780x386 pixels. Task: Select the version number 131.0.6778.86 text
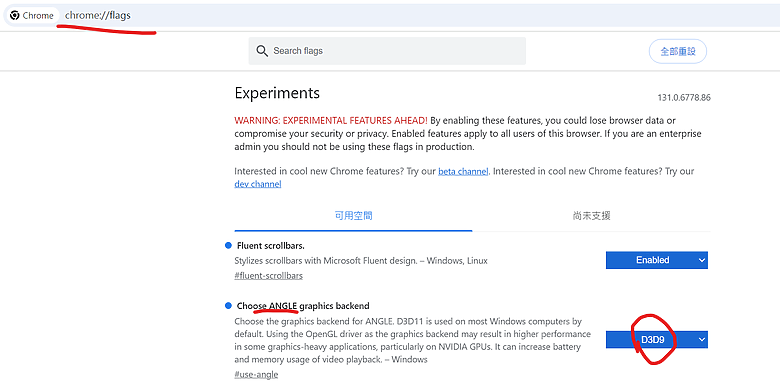point(684,97)
